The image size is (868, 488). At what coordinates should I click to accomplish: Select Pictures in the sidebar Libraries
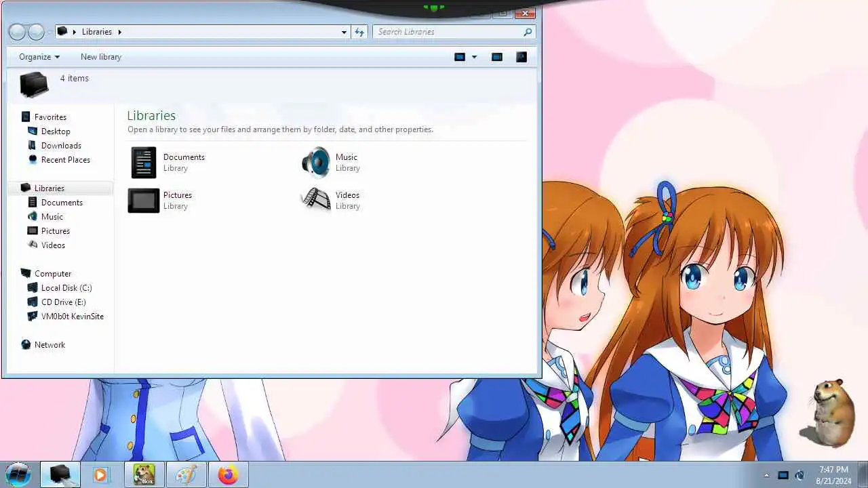pyautogui.click(x=55, y=231)
